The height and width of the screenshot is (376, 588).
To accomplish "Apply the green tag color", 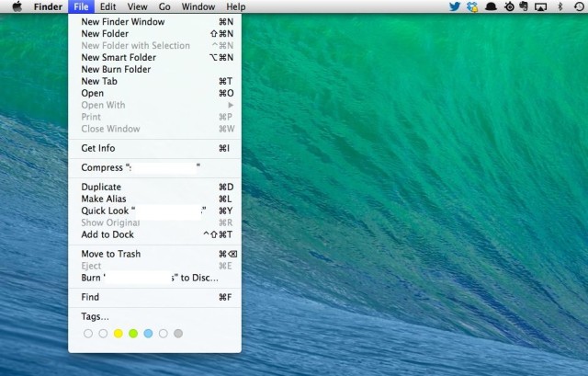I will pyautogui.click(x=133, y=333).
